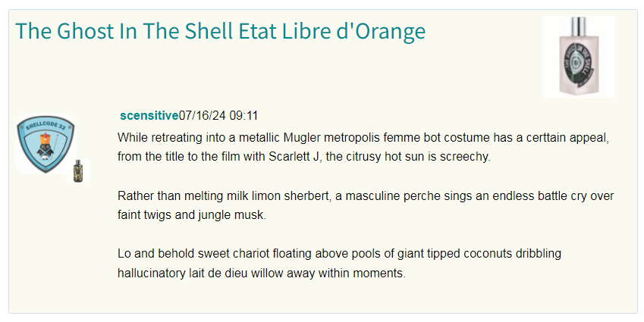This screenshot has height=322, width=644.
Task: Click the word "metropolis" in the review
Action: click(363, 139)
